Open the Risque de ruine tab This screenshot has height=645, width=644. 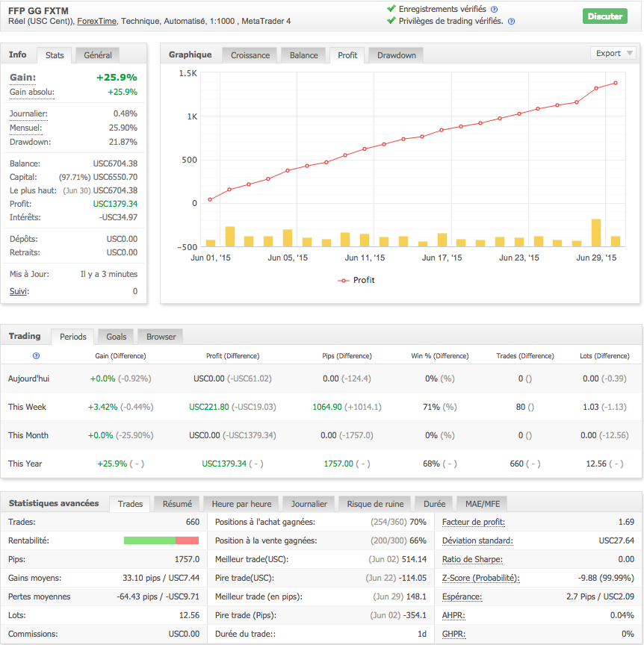click(x=374, y=504)
